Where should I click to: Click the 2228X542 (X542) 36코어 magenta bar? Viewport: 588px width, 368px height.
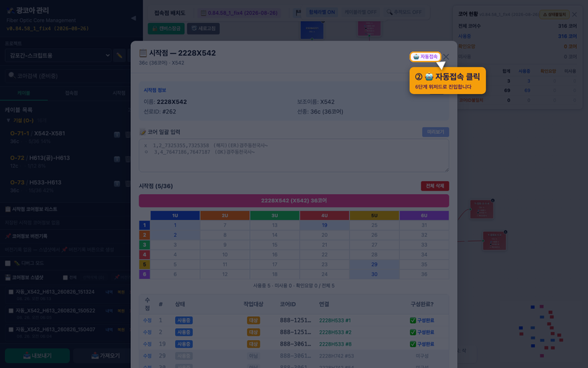(x=293, y=201)
